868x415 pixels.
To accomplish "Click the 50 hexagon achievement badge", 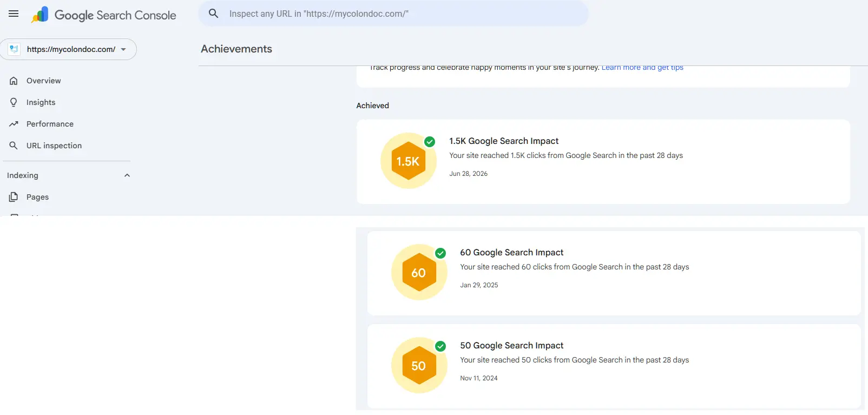I will click(x=419, y=366).
